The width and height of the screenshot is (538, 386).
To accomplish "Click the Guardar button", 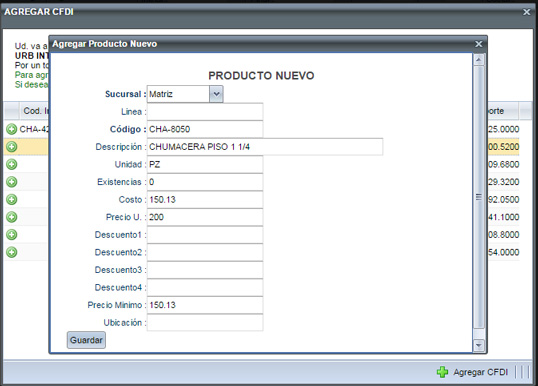I will click(x=86, y=340).
